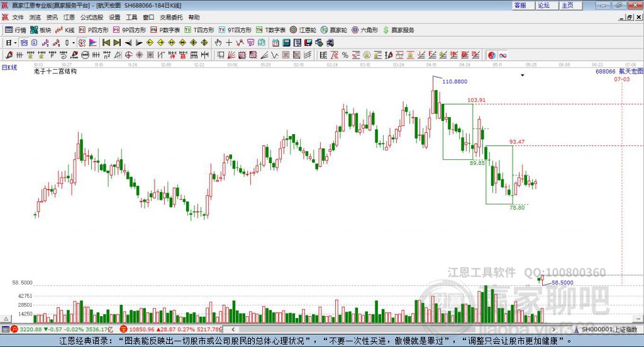Toggle the red infinity loop icon

(502, 55)
